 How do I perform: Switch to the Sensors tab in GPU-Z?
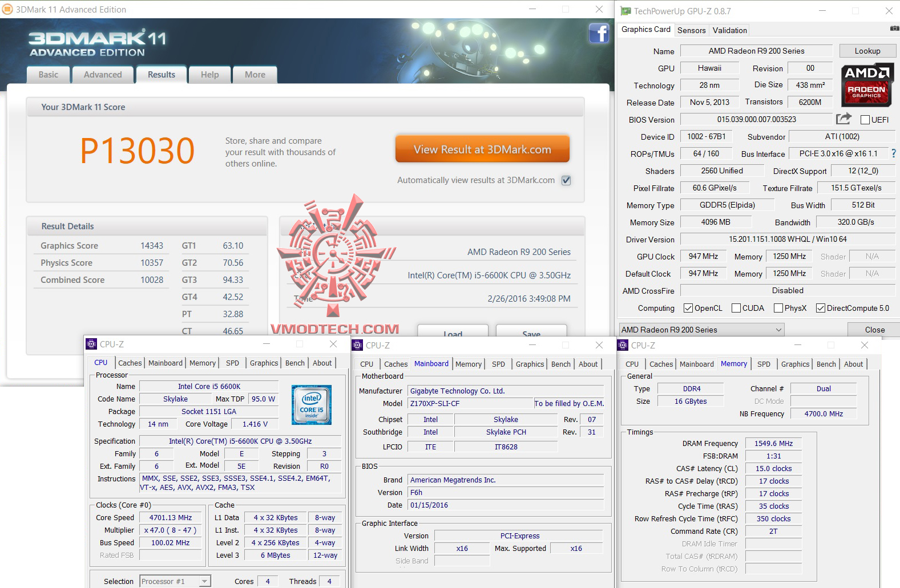(x=692, y=30)
